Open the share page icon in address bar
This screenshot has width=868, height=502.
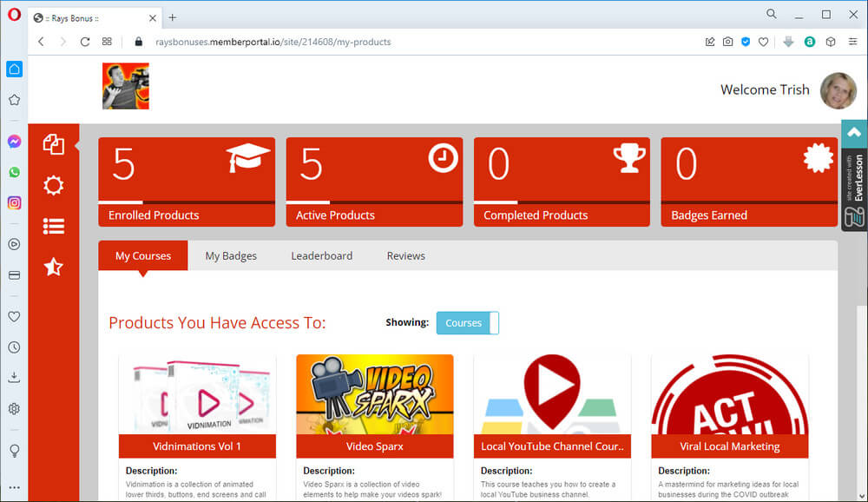pos(710,42)
